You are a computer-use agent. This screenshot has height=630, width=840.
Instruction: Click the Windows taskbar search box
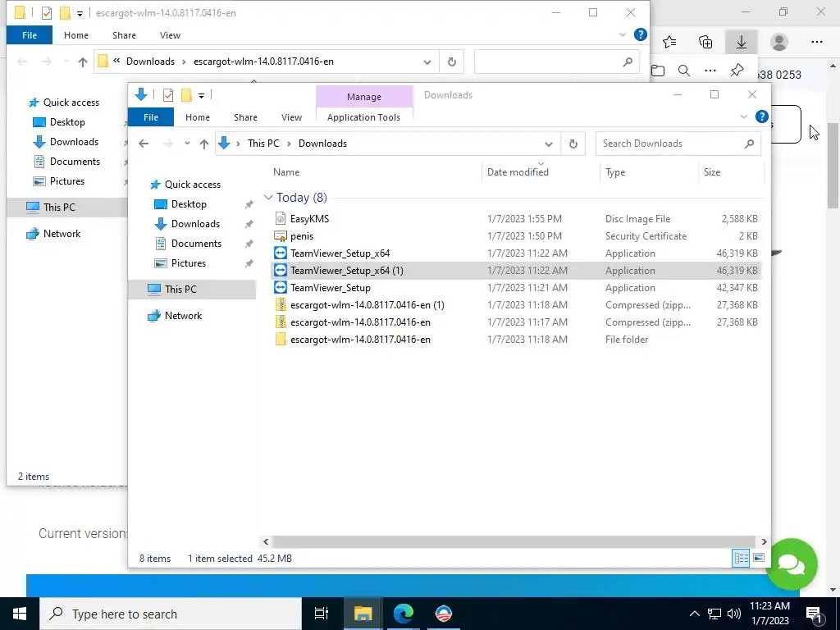(x=171, y=614)
